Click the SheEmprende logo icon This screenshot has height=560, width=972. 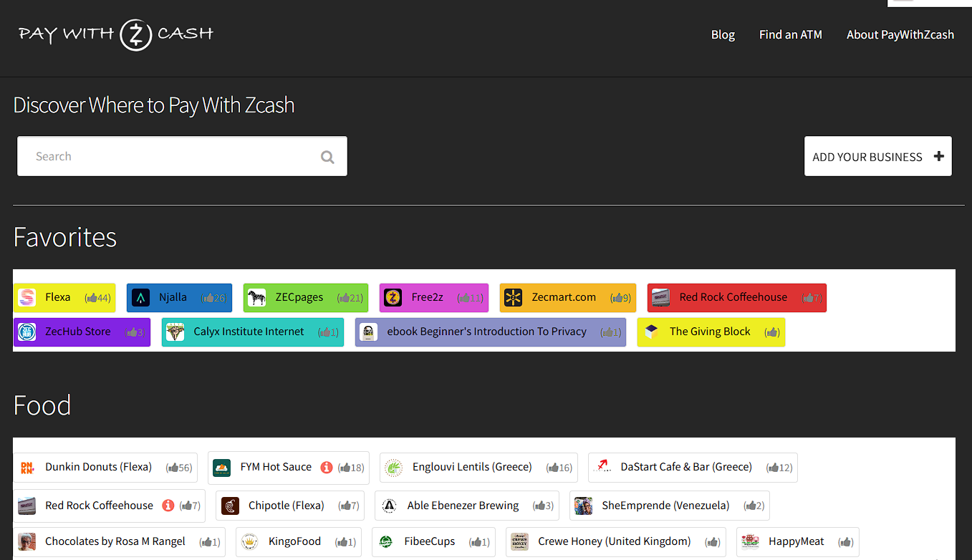tap(583, 506)
